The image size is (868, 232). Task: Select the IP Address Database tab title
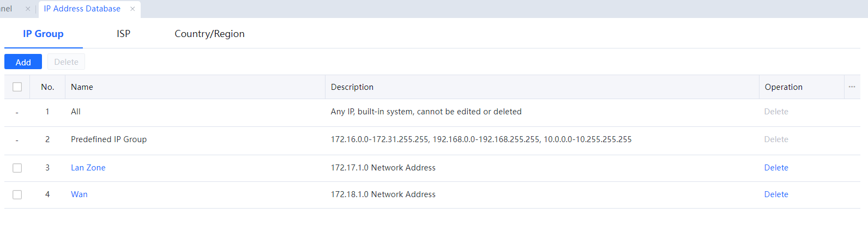click(x=82, y=9)
